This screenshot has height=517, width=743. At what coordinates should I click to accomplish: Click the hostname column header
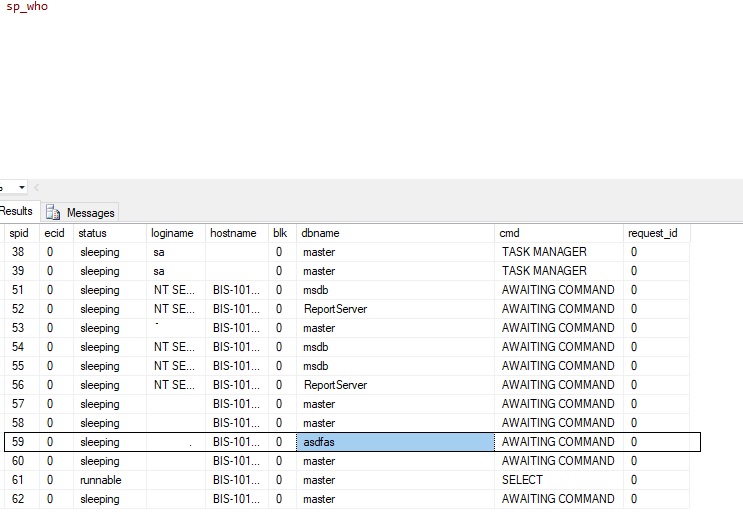click(232, 233)
